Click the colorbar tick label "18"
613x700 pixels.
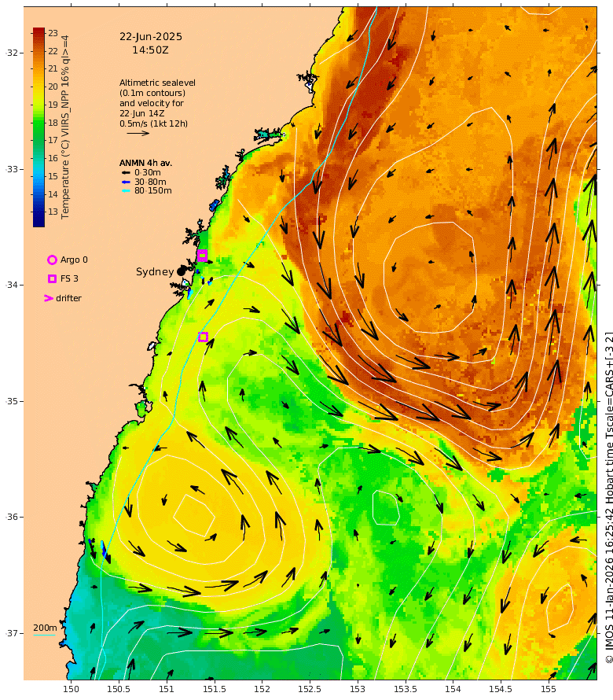[53, 123]
